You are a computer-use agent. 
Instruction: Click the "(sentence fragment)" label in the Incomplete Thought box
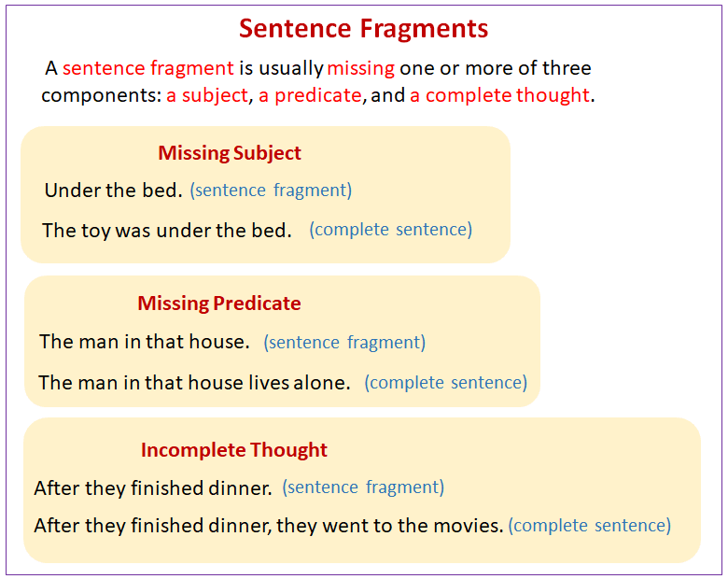coord(363,487)
